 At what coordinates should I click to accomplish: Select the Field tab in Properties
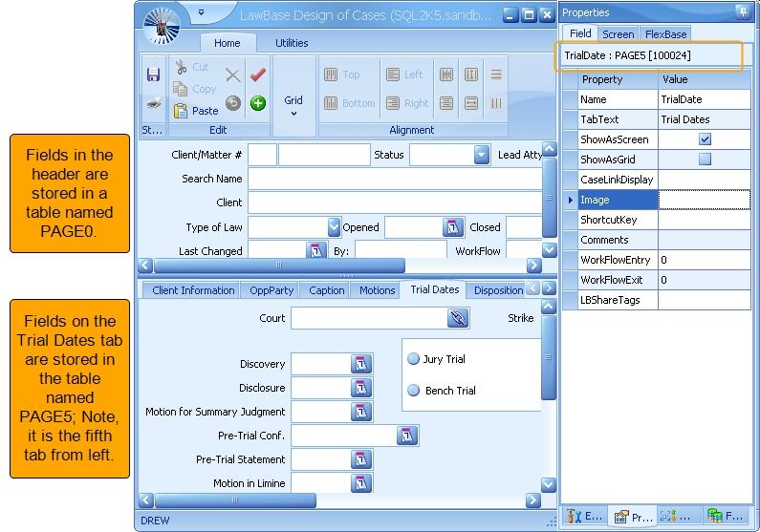pos(580,33)
